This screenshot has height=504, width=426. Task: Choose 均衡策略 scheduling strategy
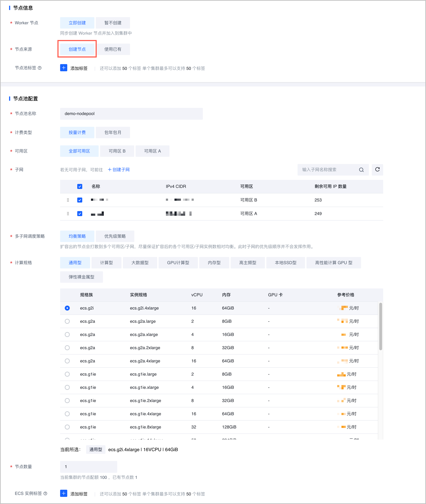point(77,236)
